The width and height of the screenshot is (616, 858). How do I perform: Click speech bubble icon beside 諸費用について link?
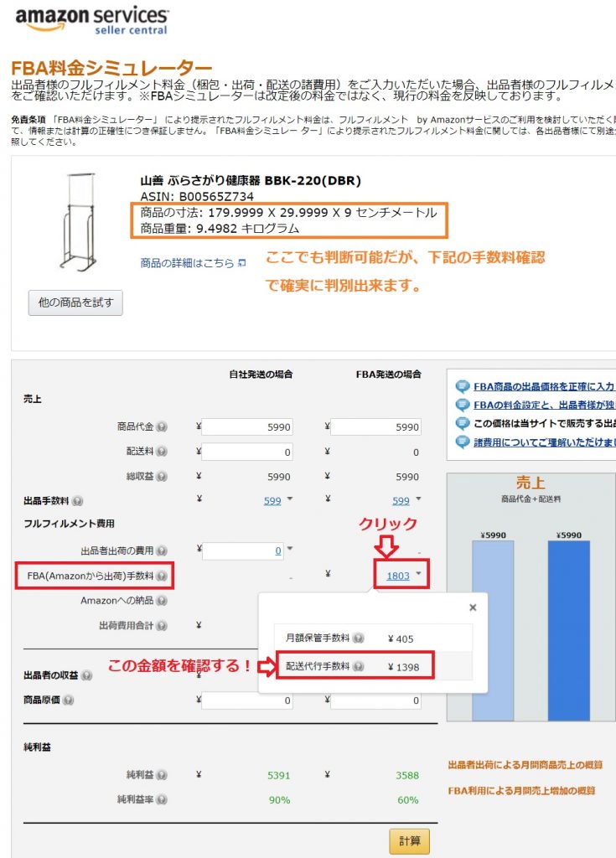point(463,442)
